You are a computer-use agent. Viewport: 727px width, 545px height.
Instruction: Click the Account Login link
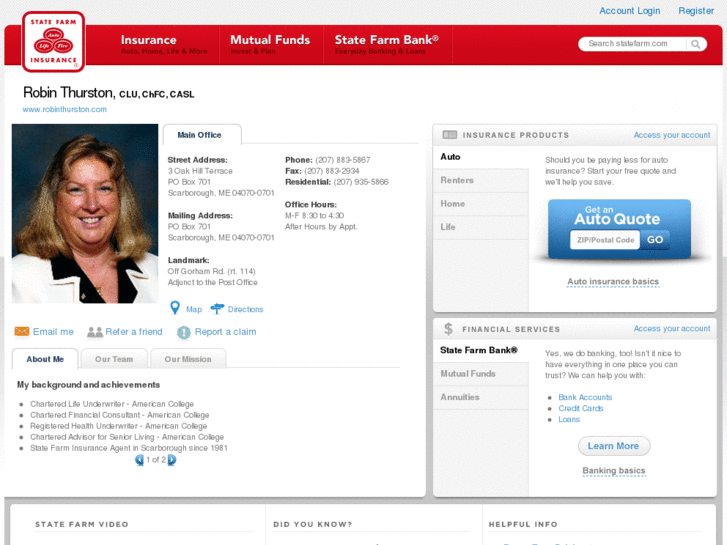tap(630, 11)
